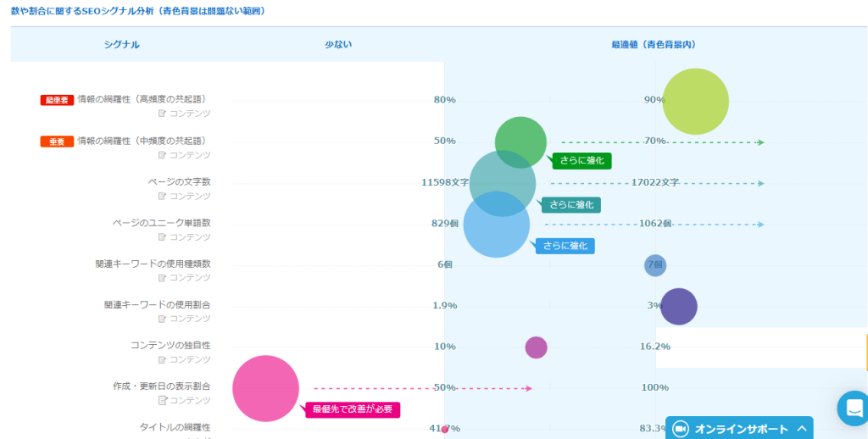Click the コンテンツ edit icon under ページの文字数
Viewport: 868px width, 439px height.
tap(162, 196)
